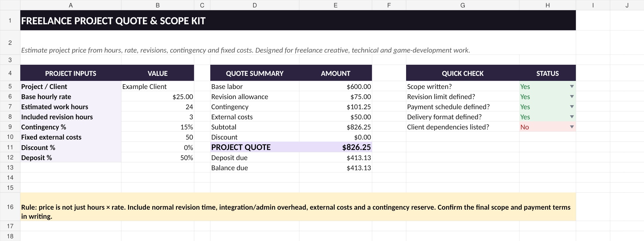Click the yellow rule note in row 16
Screen dimensions: 644x241
(x=298, y=207)
